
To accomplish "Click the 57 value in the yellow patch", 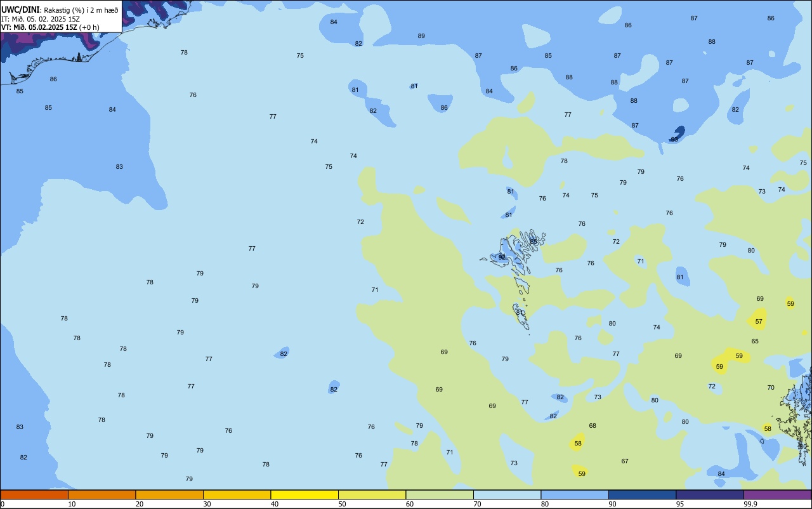I will 759,322.
